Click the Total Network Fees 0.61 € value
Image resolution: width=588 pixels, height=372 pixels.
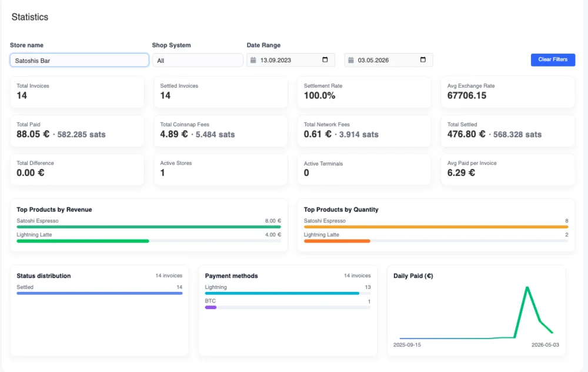[318, 134]
